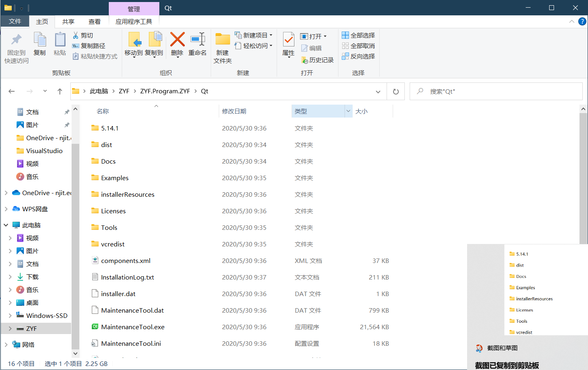Click ZYF in the address breadcrumb
The width and height of the screenshot is (588, 370).
[x=124, y=91]
